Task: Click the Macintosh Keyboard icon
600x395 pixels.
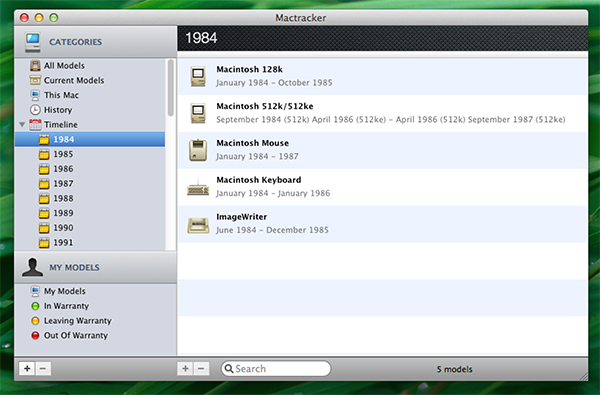Action: coord(198,188)
